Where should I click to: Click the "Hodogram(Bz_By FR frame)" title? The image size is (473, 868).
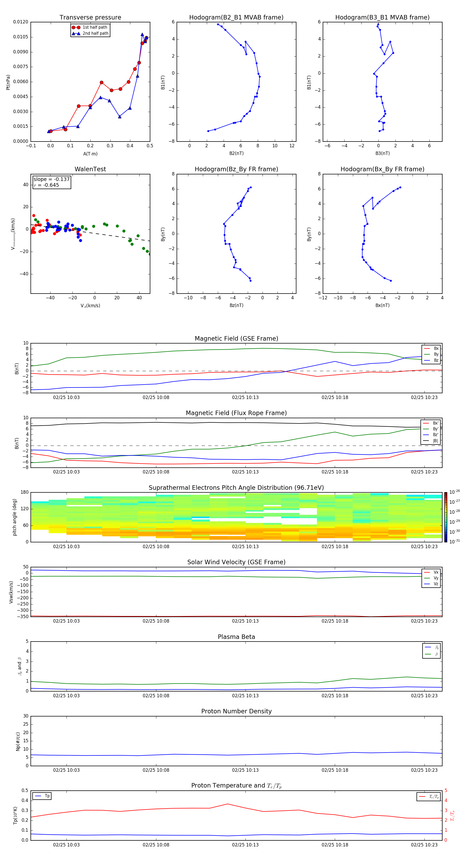coord(236,169)
